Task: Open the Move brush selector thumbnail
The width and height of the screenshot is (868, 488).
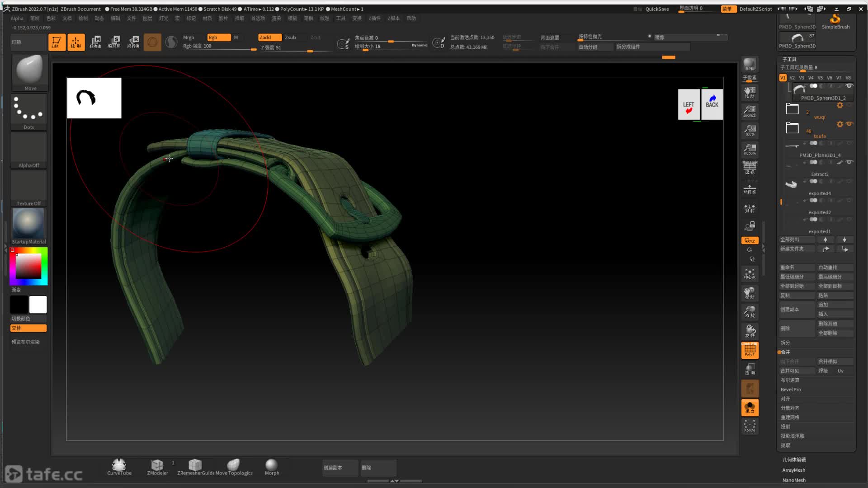Action: (29, 72)
